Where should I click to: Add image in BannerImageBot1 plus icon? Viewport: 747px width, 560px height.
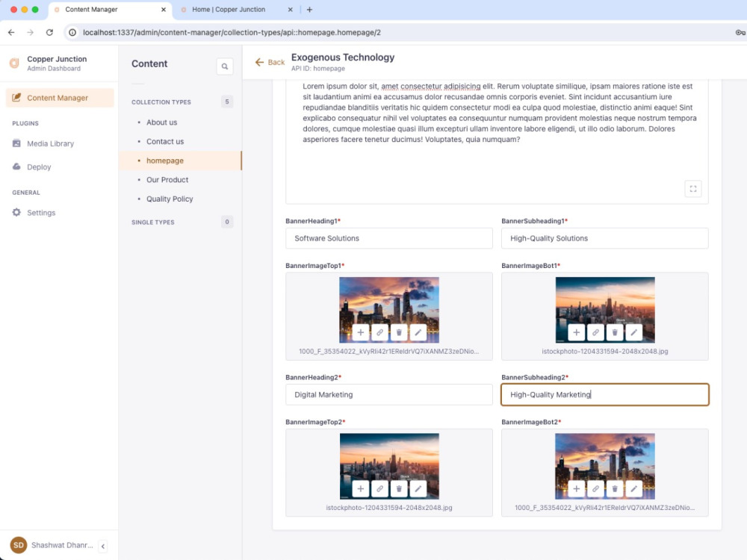[577, 332]
